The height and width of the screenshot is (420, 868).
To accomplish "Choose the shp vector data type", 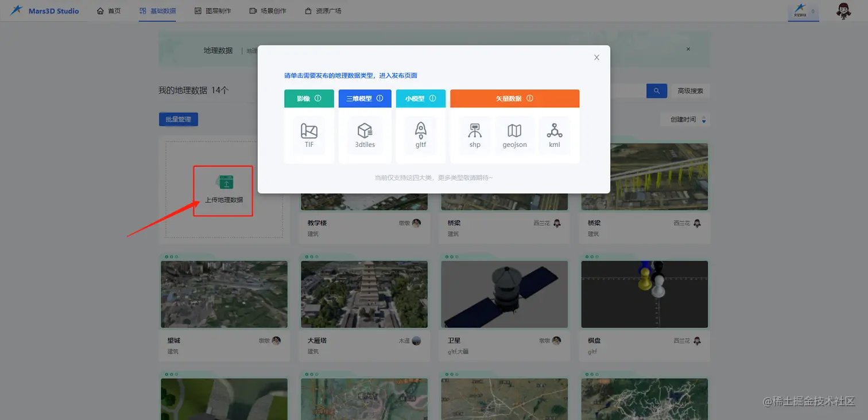I will click(x=475, y=135).
